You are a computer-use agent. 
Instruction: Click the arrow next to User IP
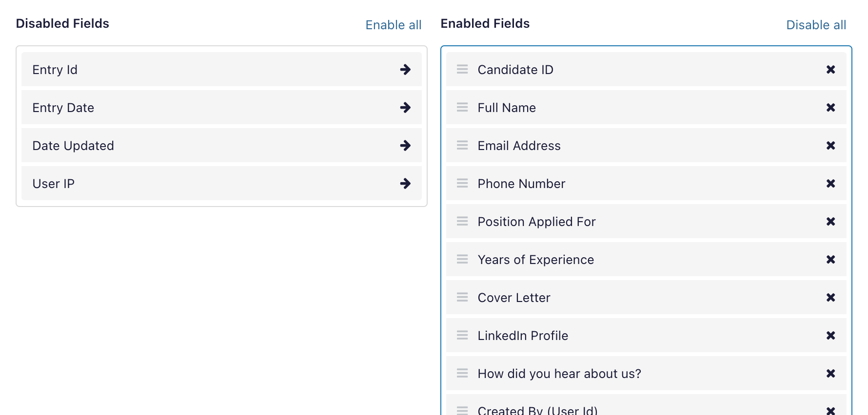click(405, 184)
